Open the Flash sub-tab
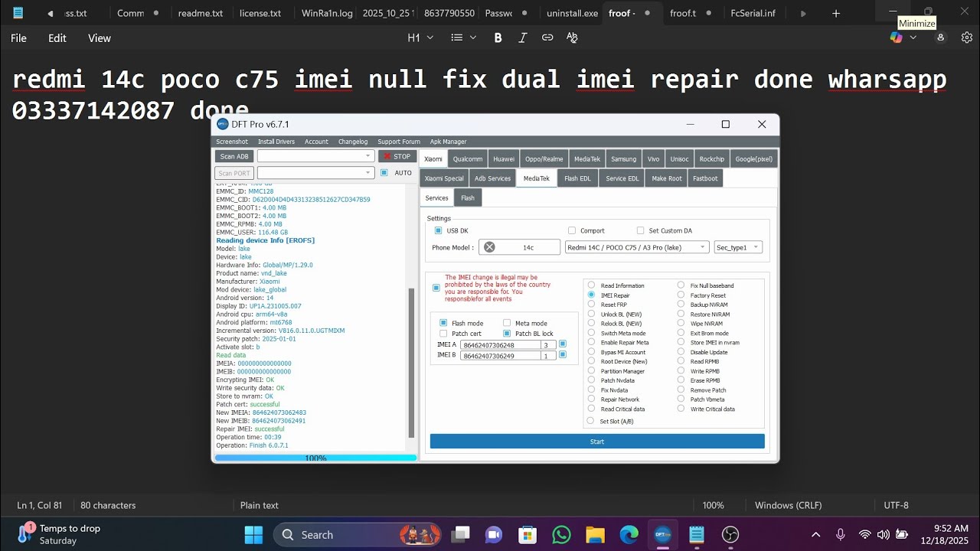 click(468, 198)
